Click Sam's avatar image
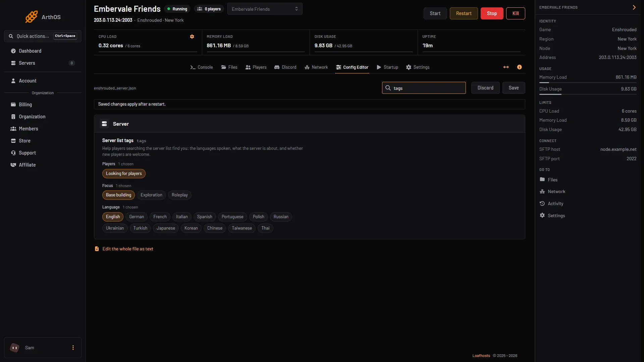Viewport: 644px width, 362px height. click(x=15, y=348)
